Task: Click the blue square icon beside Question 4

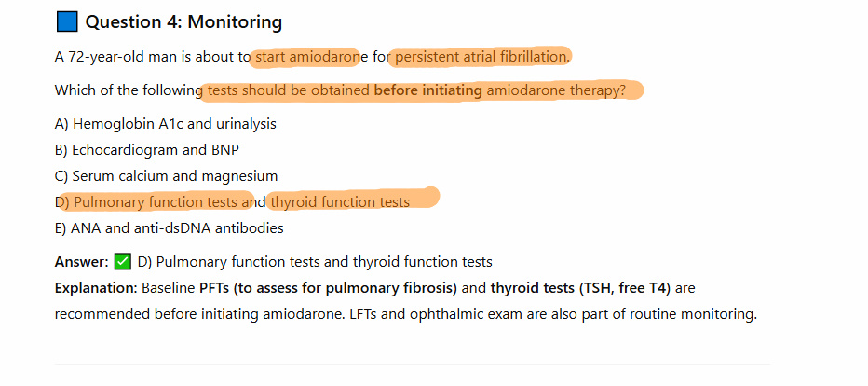Action: 66,22
